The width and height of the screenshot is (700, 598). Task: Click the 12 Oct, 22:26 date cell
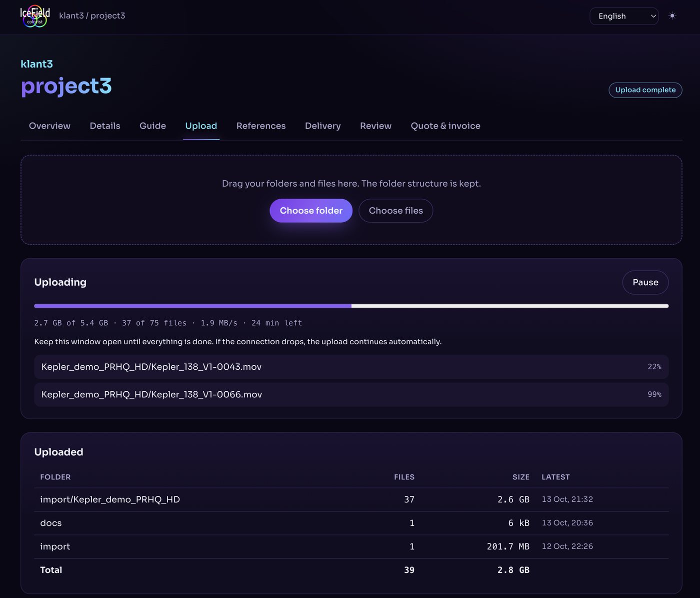tap(567, 546)
